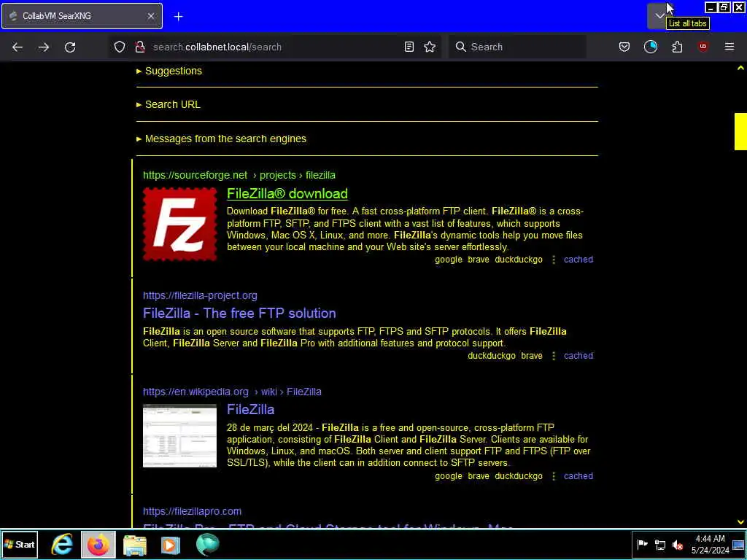
Task: Click the green globe taskbar icon
Action: click(x=207, y=545)
